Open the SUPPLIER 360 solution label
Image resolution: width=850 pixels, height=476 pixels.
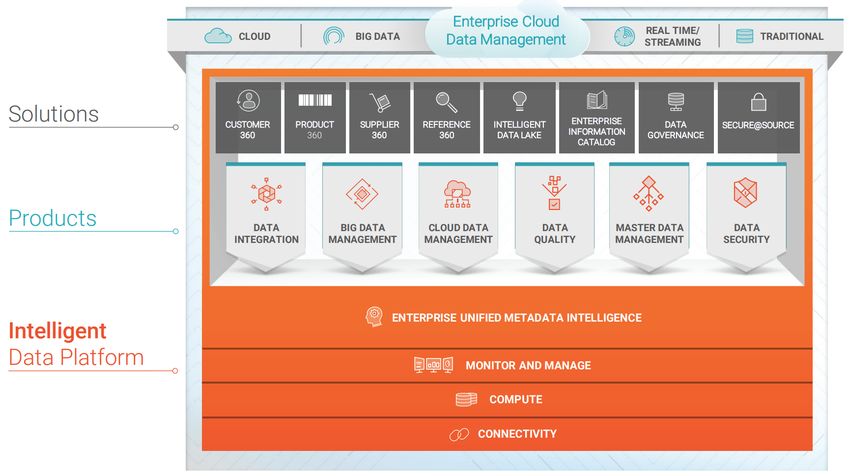point(379,130)
